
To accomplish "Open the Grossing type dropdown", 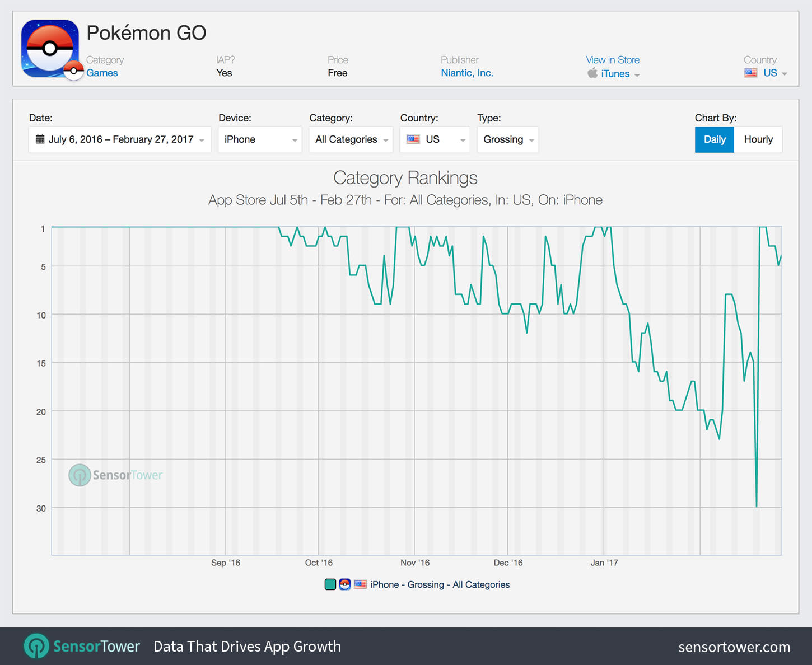I will [x=507, y=139].
